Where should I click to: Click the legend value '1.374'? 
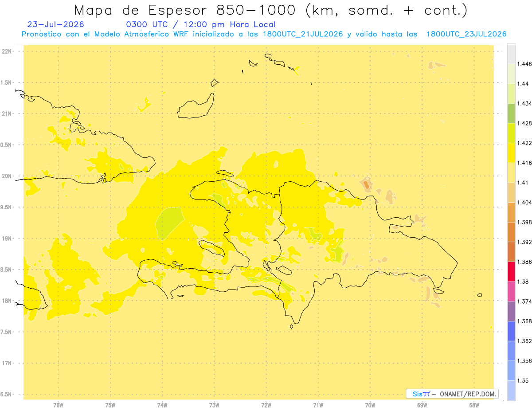(x=524, y=301)
